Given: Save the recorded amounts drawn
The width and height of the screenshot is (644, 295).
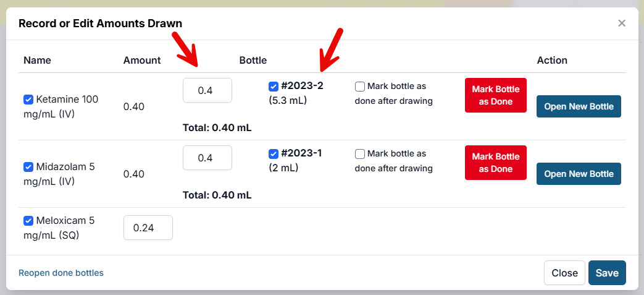Looking at the screenshot, I should [607, 273].
